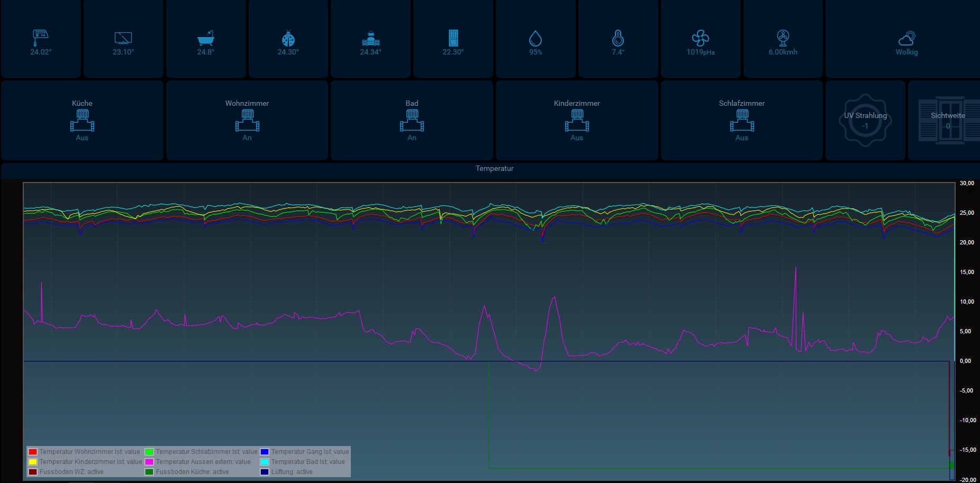Click the thermometer icon showing 7.4°

point(618,38)
